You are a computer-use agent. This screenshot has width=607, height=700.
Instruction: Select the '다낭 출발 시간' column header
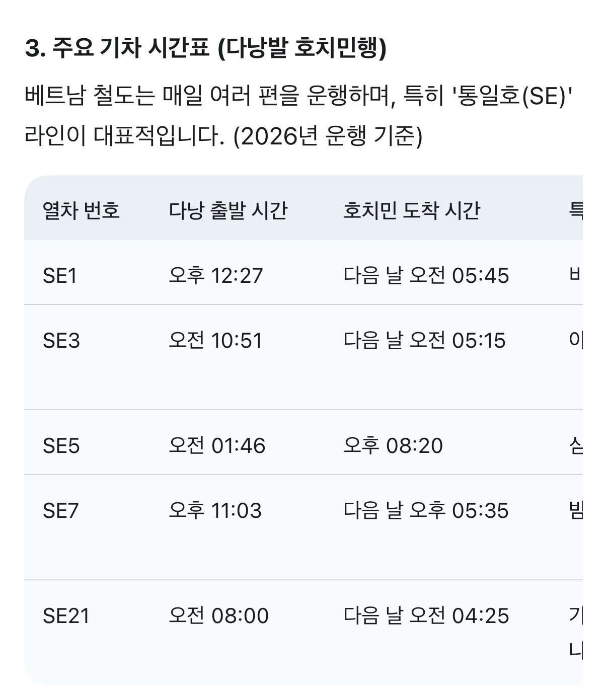tap(228, 210)
